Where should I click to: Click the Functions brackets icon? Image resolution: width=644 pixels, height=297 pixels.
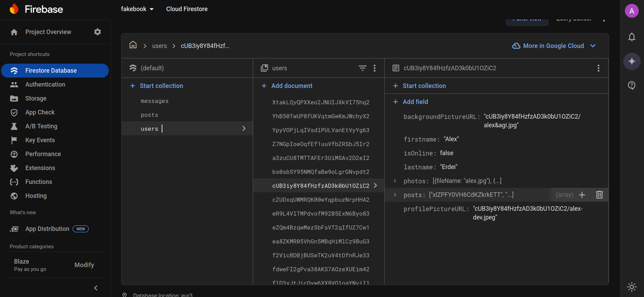(14, 182)
